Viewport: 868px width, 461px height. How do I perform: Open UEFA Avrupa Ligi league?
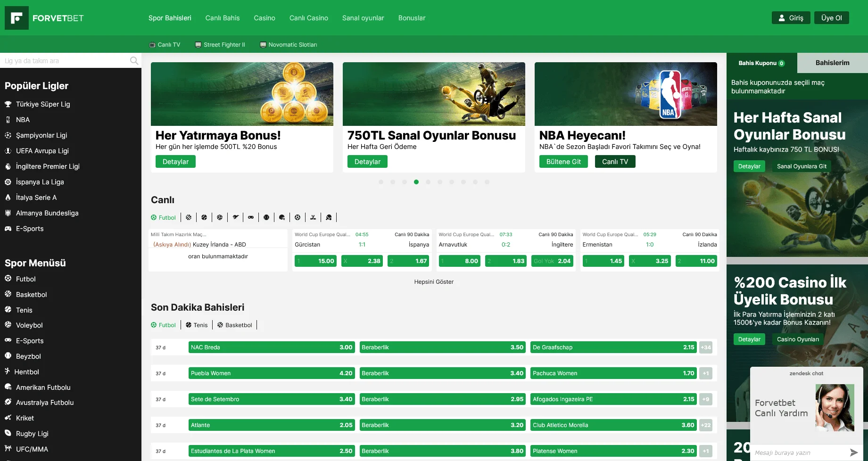point(42,151)
